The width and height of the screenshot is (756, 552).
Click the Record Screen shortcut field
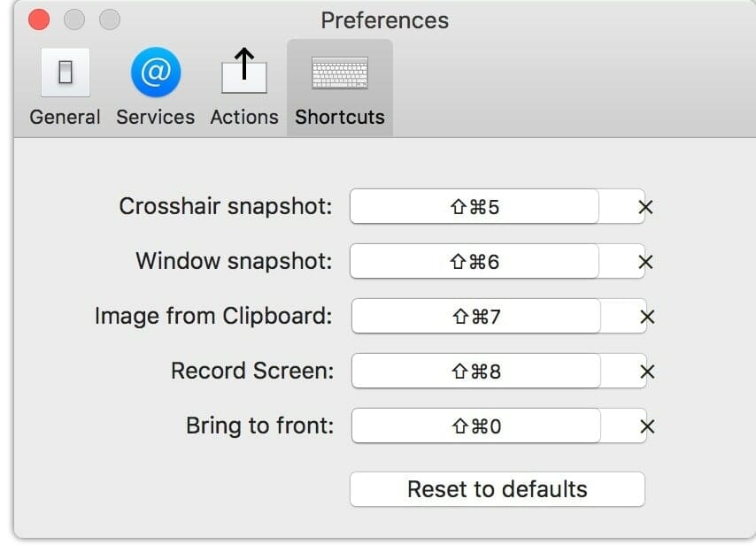[475, 371]
